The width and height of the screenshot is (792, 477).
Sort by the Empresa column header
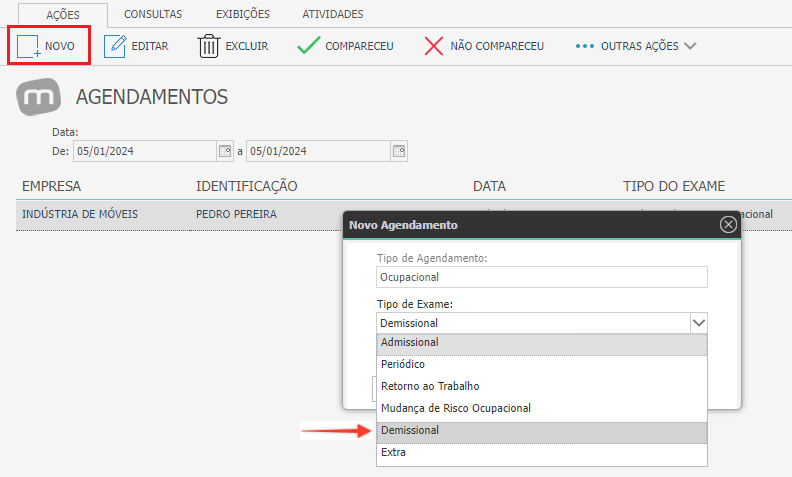(x=52, y=186)
